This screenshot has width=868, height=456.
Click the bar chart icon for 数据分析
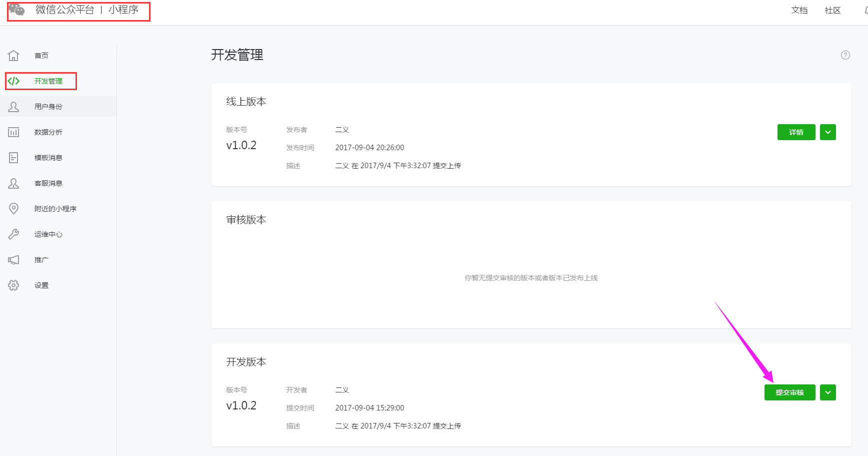pos(13,132)
